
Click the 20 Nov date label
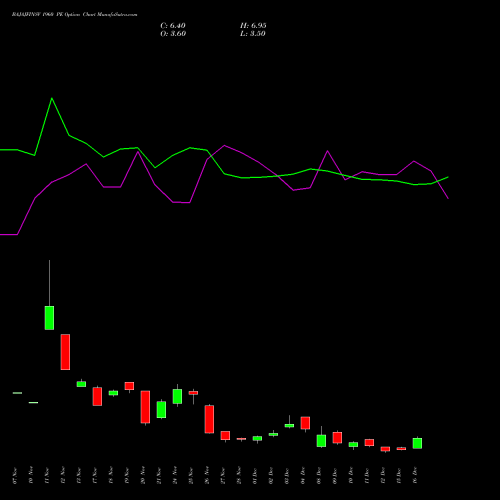[143, 476]
